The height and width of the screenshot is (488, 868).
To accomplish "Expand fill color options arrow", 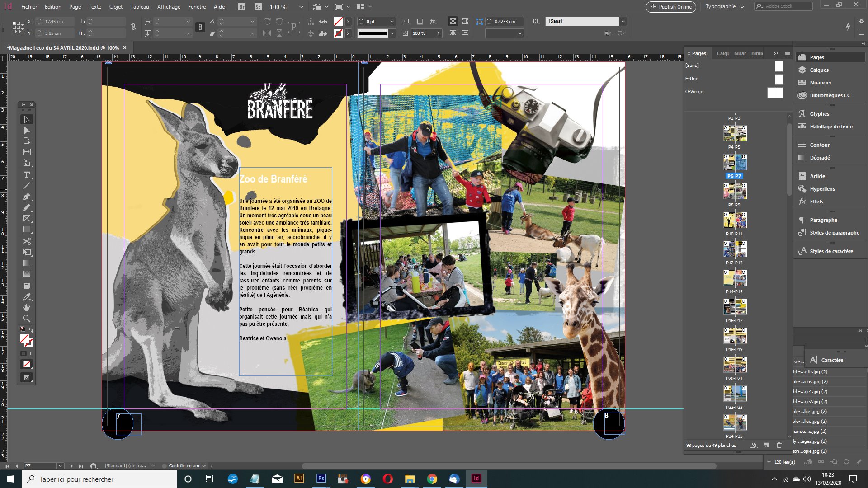I will coord(348,21).
